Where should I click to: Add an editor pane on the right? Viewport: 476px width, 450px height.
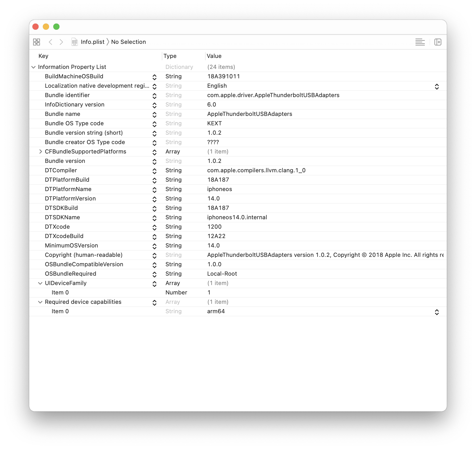[x=438, y=42]
